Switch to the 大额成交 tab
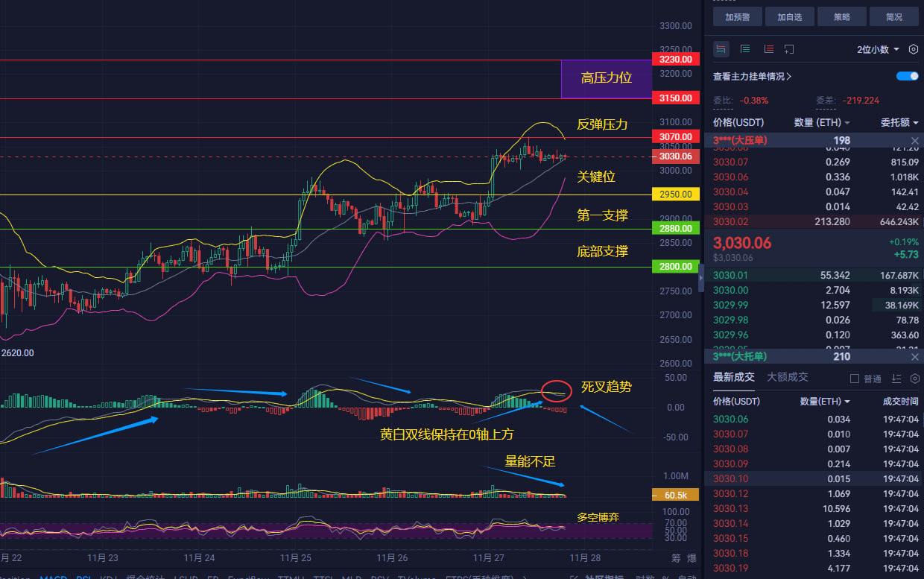The width and height of the screenshot is (924, 579). pyautogui.click(x=788, y=377)
